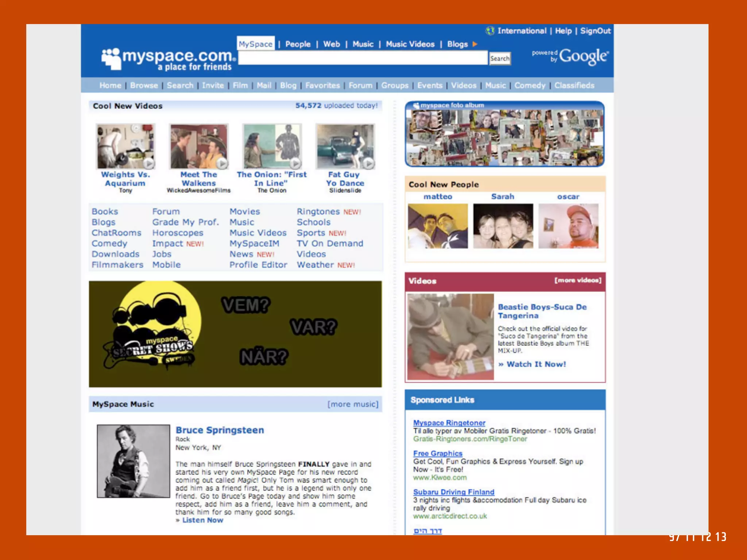Click Listen Now under Bruce Springsteen
The image size is (747, 560).
202,520
